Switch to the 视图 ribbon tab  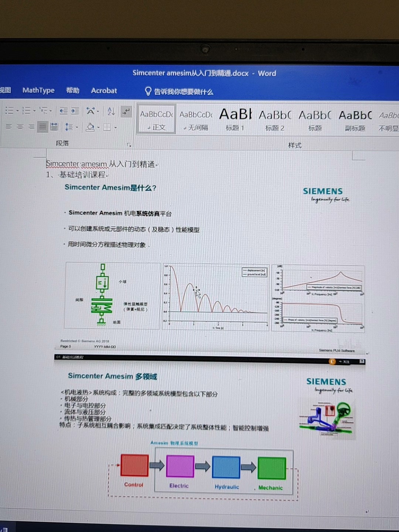click(x=6, y=90)
